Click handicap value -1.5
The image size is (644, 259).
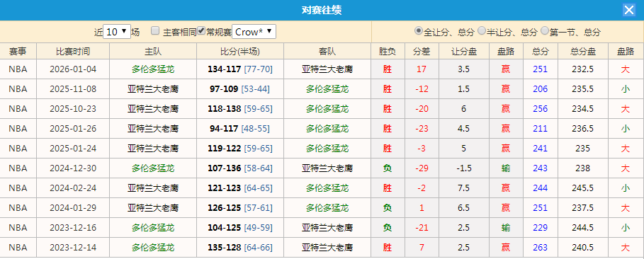[x=464, y=168]
